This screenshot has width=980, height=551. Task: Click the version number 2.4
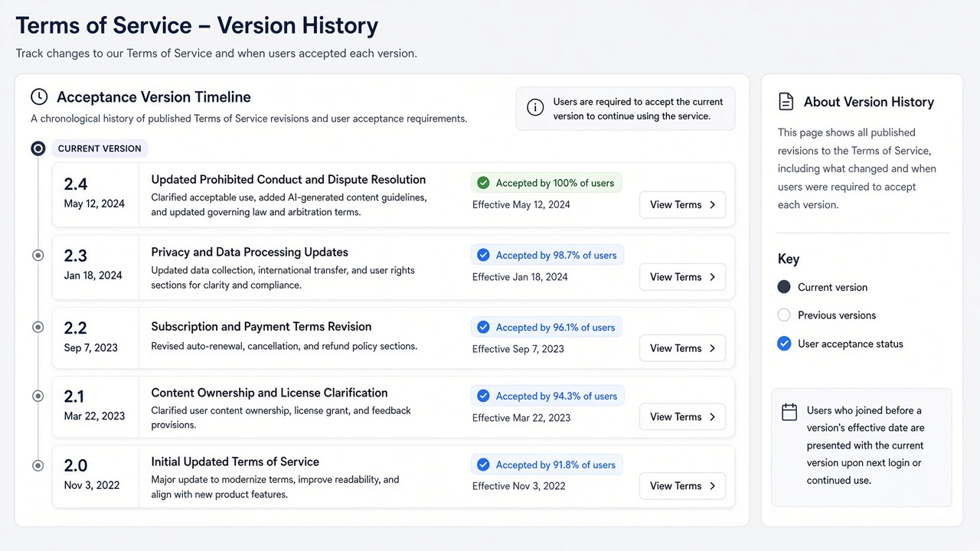click(x=76, y=184)
